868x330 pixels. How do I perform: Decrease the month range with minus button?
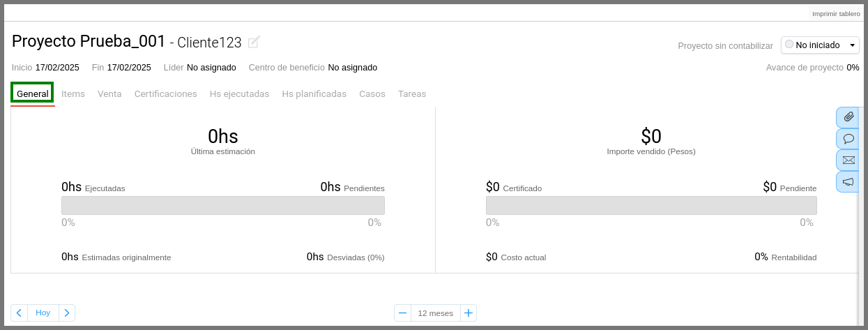click(x=402, y=313)
